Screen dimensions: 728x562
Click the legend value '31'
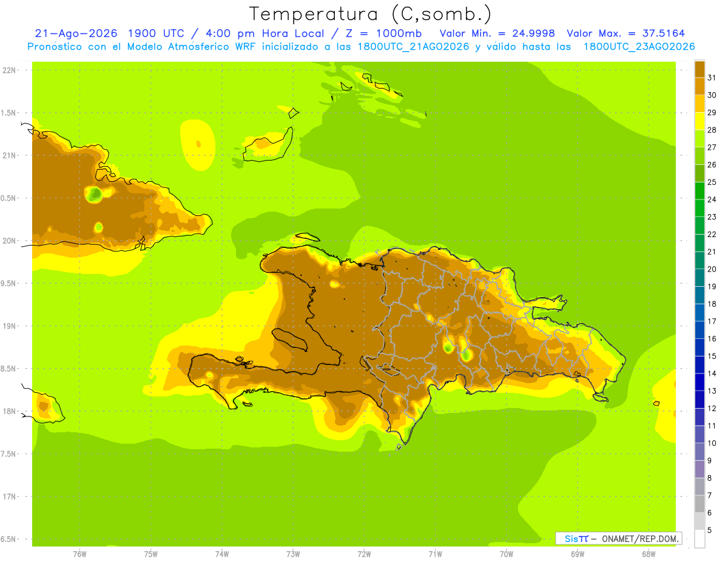coord(712,78)
